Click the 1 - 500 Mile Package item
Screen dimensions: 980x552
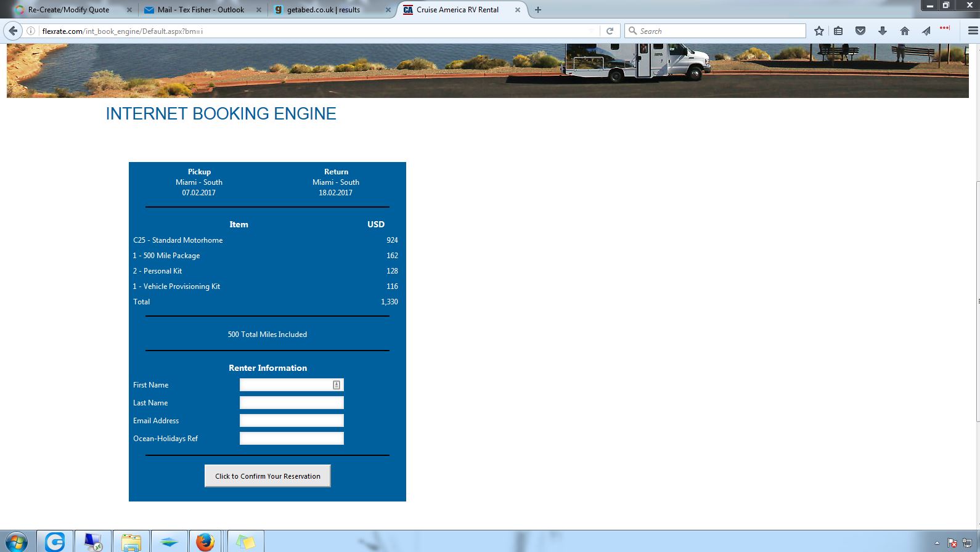(x=166, y=256)
